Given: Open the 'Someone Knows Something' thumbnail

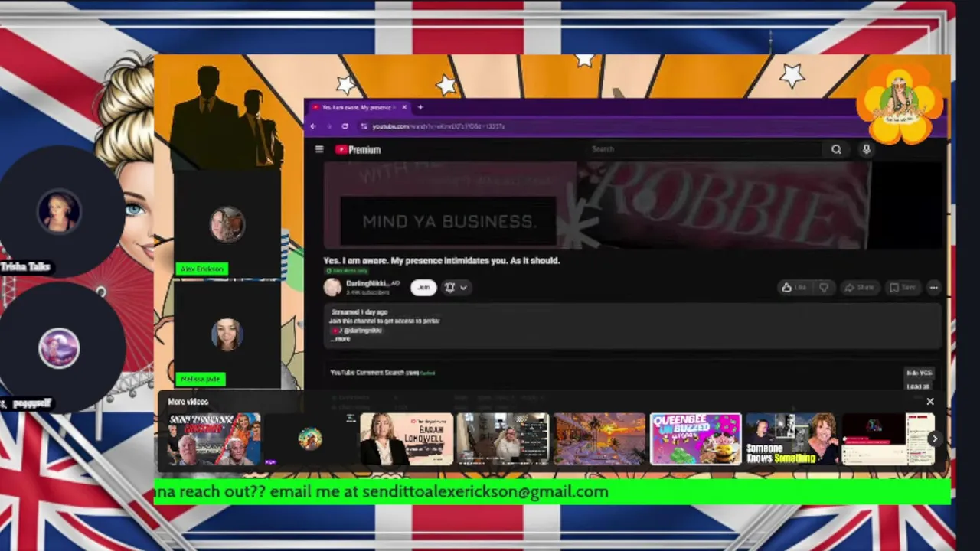Looking at the screenshot, I should point(792,439).
